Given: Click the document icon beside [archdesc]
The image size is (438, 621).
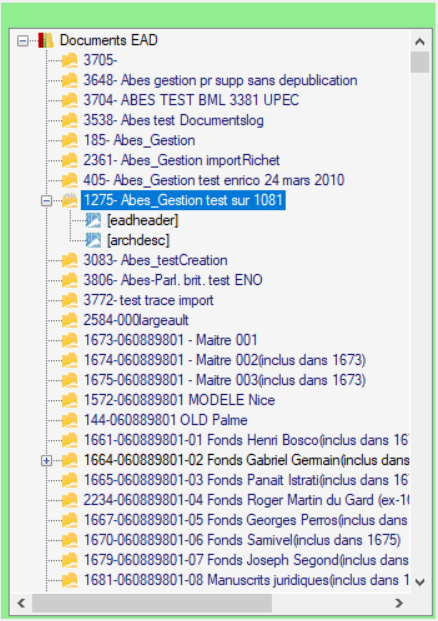Looking at the screenshot, I should tap(93, 240).
